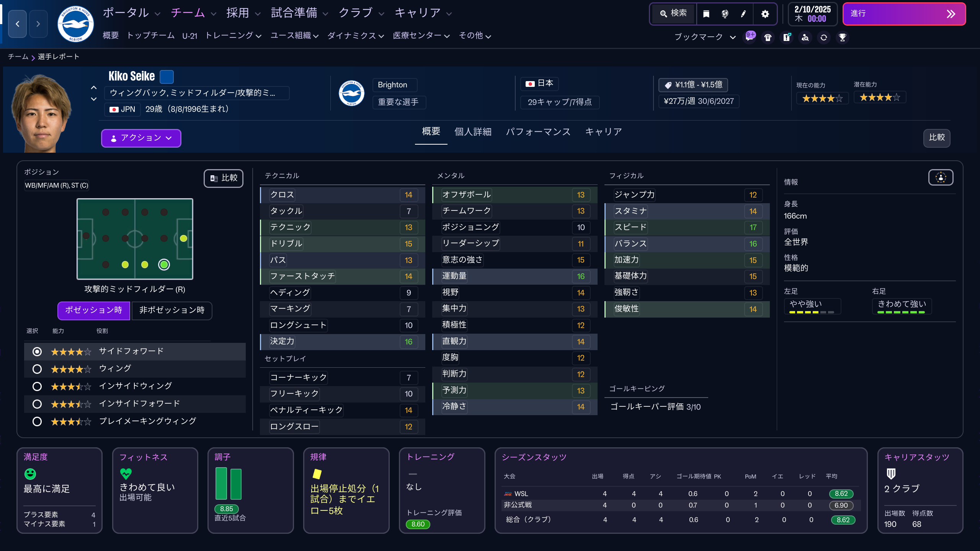Click the 進行 continue button

click(x=903, y=14)
